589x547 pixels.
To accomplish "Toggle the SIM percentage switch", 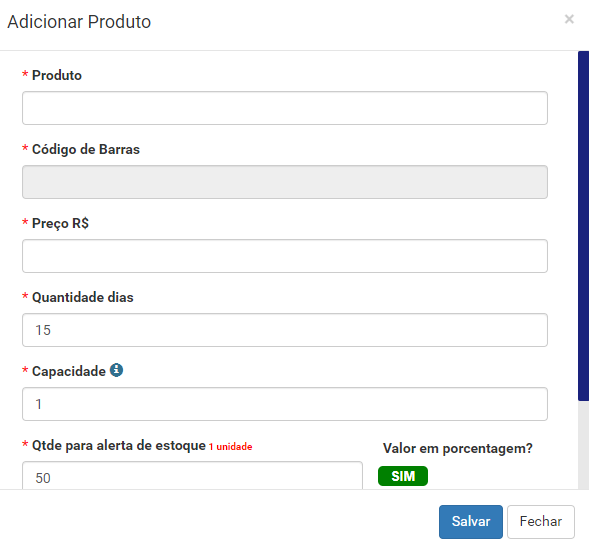I will click(403, 476).
